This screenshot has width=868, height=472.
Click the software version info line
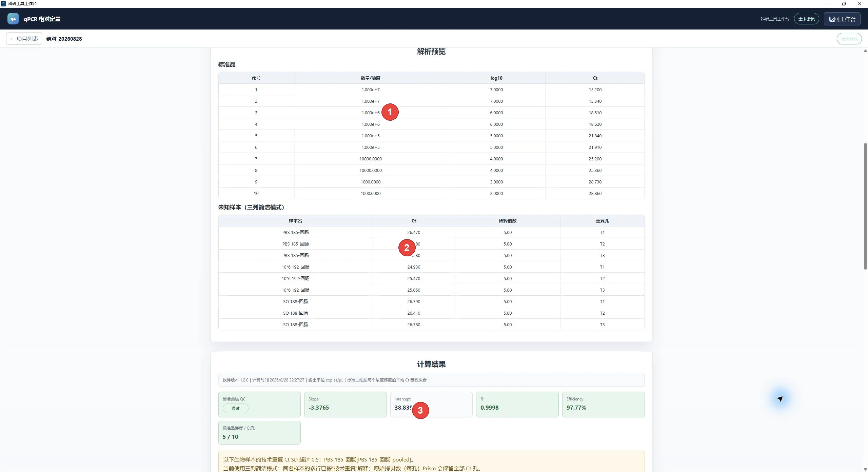(431, 380)
